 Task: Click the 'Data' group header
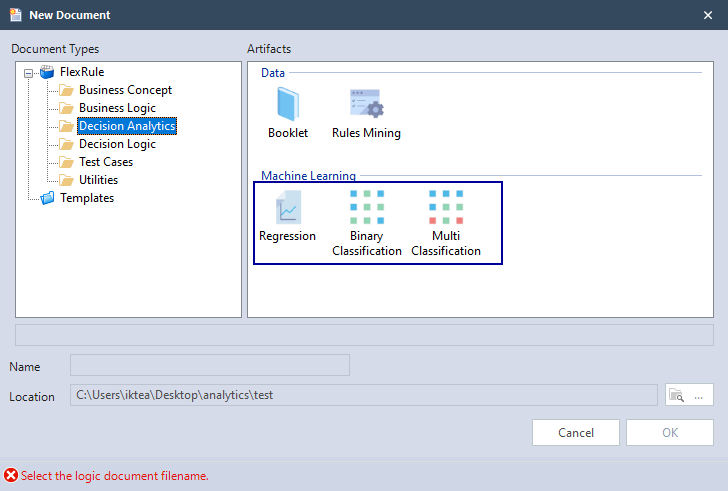tap(273, 73)
